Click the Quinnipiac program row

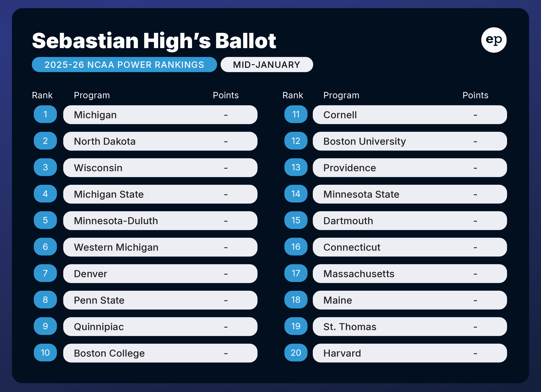[160, 327]
